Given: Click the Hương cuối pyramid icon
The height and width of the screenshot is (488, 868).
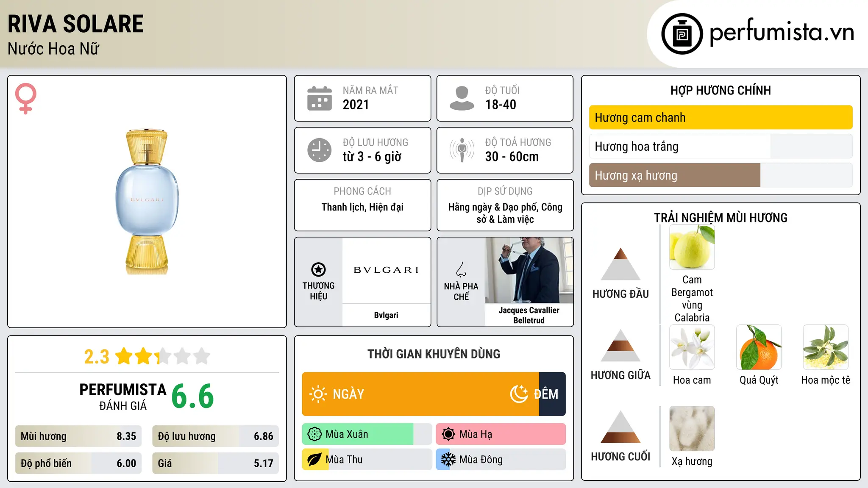Looking at the screenshot, I should 620,427.
